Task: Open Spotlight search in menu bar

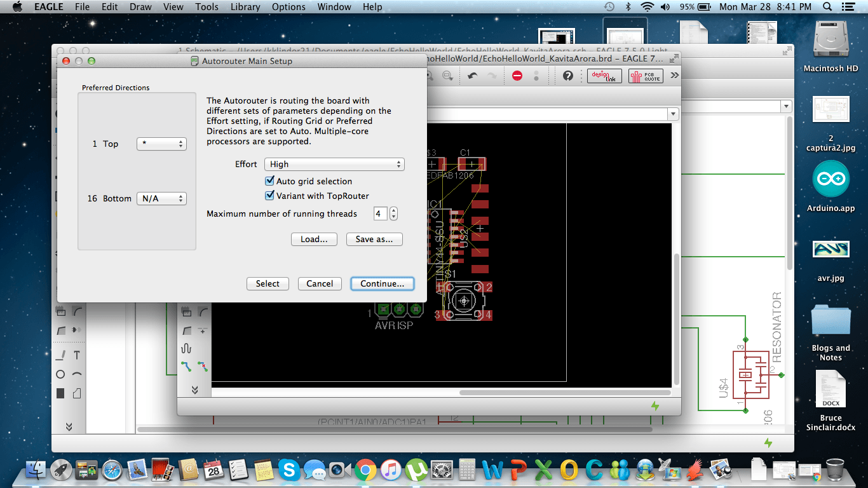Action: [827, 7]
